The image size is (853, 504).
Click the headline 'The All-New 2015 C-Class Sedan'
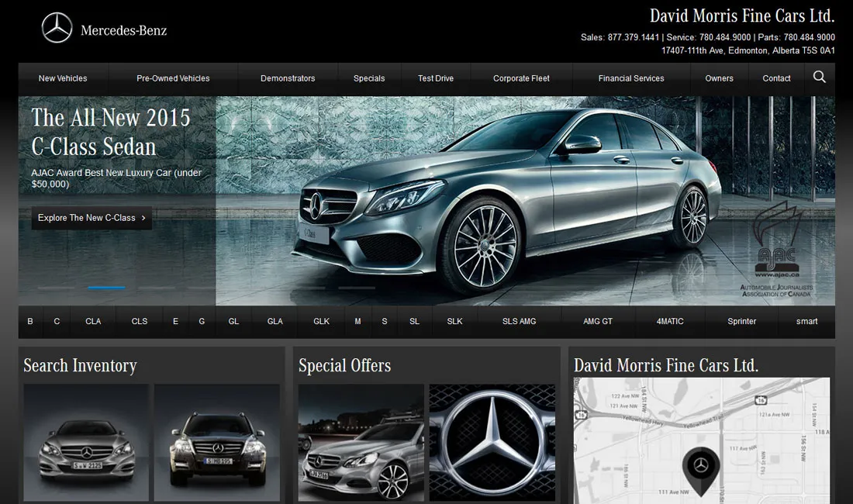click(x=111, y=132)
